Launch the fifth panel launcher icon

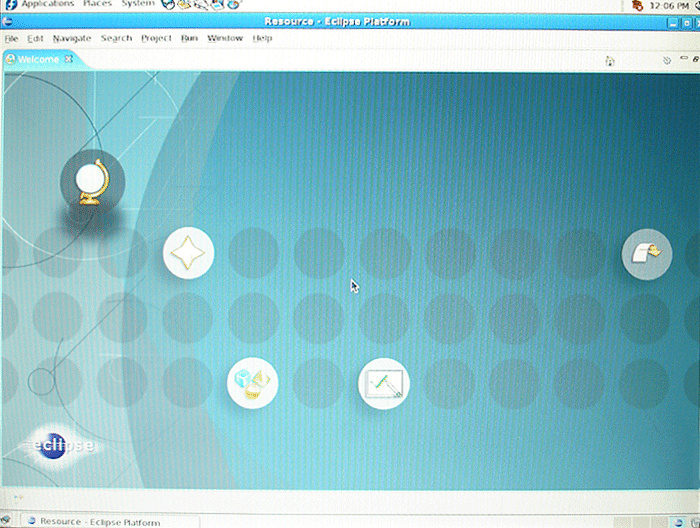tap(233, 4)
